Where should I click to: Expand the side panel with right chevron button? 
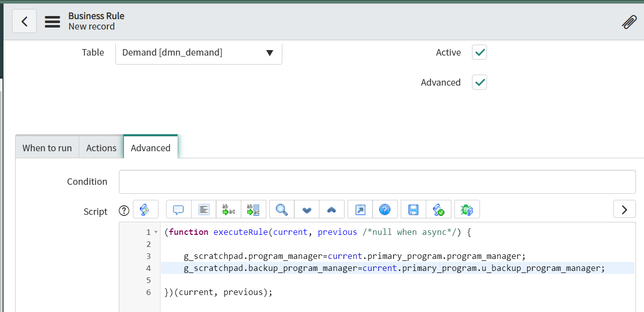(x=624, y=209)
